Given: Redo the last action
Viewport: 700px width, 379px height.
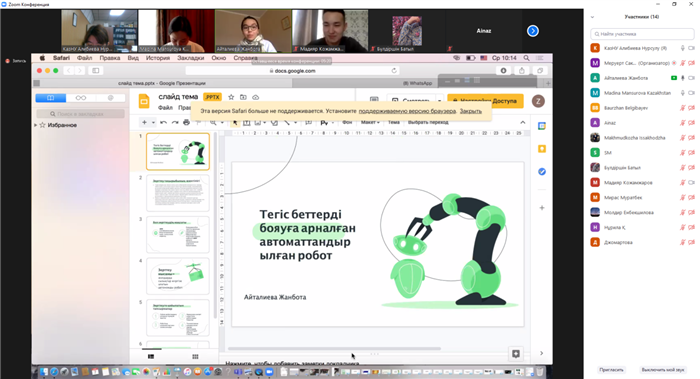Looking at the screenshot, I should point(175,122).
